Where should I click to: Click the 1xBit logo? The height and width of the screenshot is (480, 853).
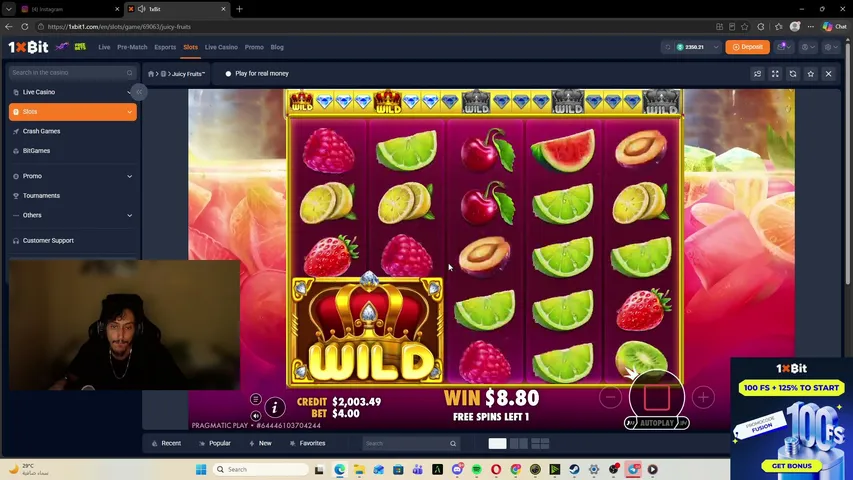tap(28, 47)
